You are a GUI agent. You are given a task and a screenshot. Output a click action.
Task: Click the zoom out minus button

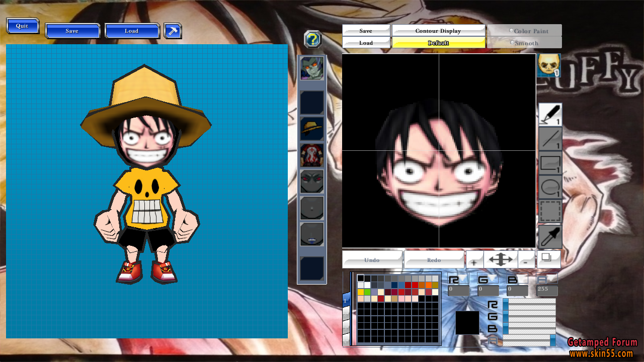click(527, 260)
